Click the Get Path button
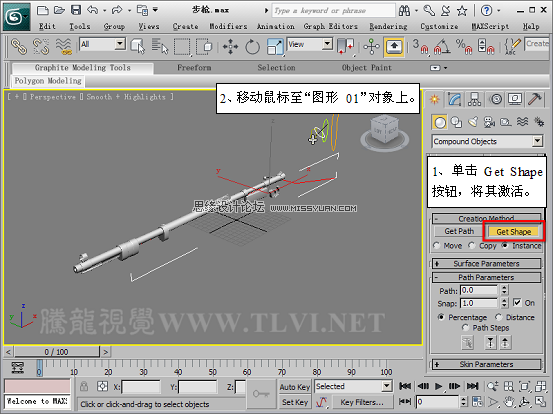 [459, 231]
